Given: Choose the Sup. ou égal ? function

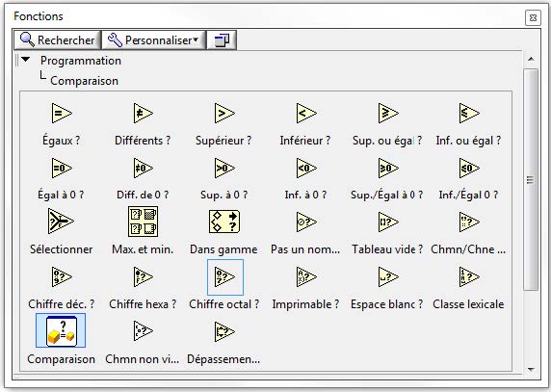Looking at the screenshot, I should 388,113.
